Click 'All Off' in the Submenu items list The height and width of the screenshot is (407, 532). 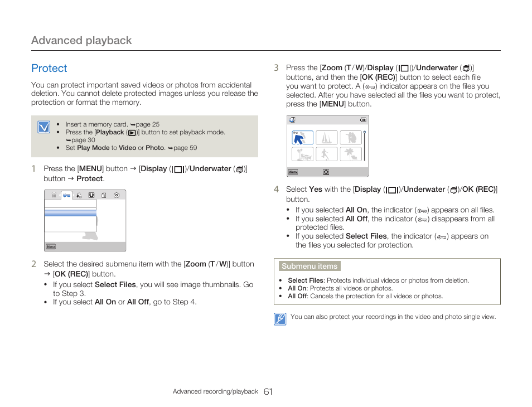(x=297, y=296)
